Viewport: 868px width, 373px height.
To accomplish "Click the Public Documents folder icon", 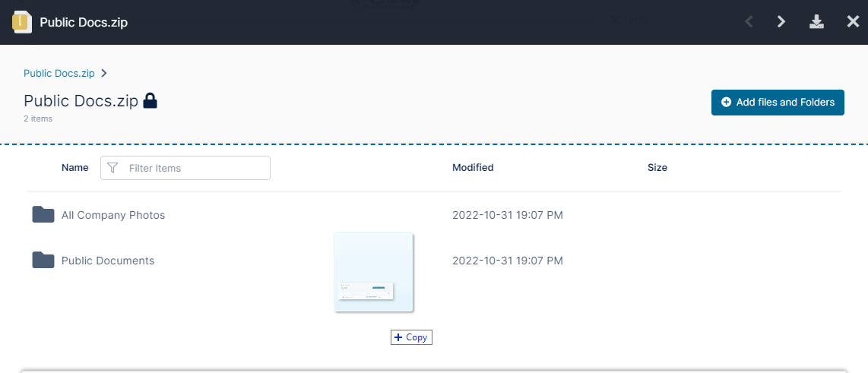I will click(x=43, y=261).
